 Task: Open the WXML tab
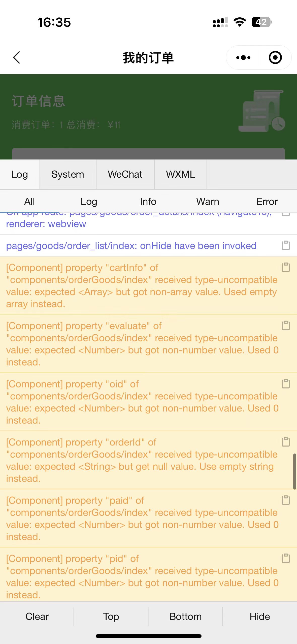pyautogui.click(x=181, y=174)
